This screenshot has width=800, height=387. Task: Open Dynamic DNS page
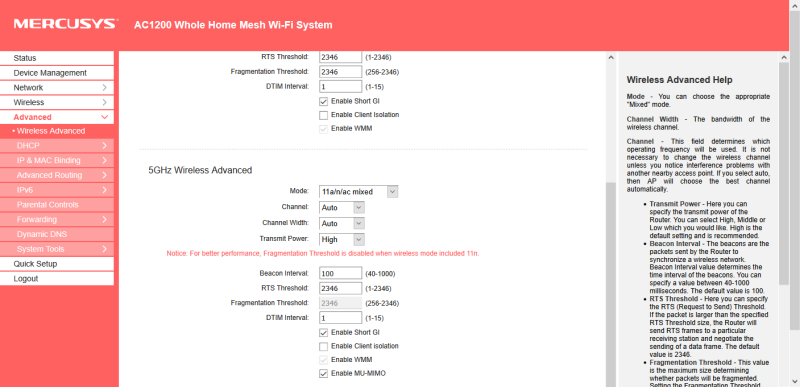pyautogui.click(x=57, y=235)
